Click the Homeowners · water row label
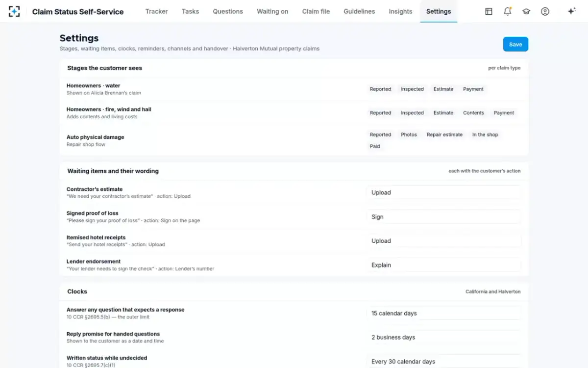Screen dimensions: 588x368 (93, 85)
